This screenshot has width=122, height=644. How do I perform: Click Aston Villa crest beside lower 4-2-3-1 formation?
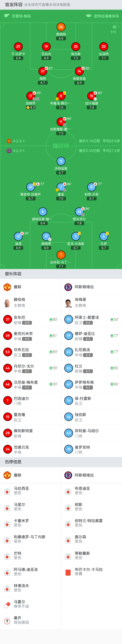[9, 151]
